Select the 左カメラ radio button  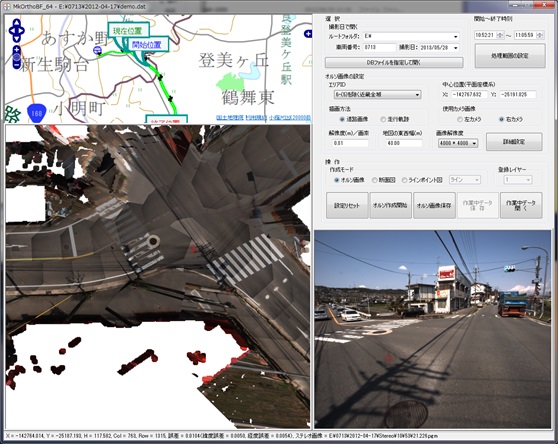tap(460, 119)
